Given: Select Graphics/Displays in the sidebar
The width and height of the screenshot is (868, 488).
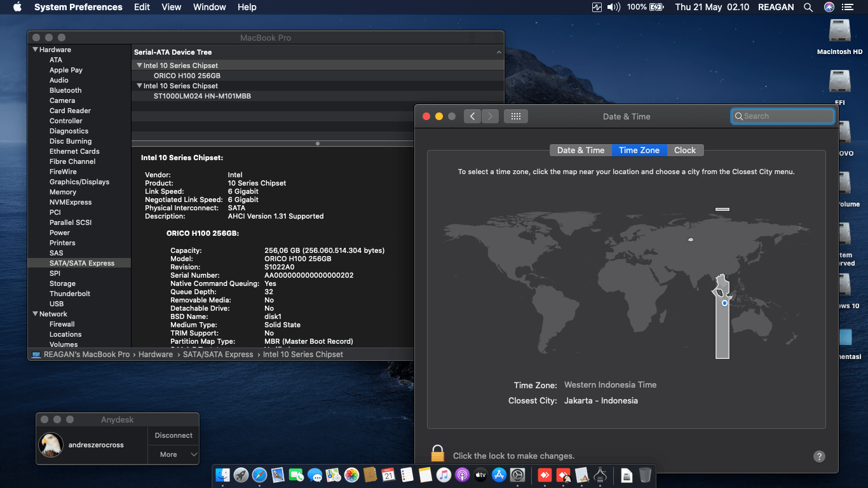Looking at the screenshot, I should [79, 182].
